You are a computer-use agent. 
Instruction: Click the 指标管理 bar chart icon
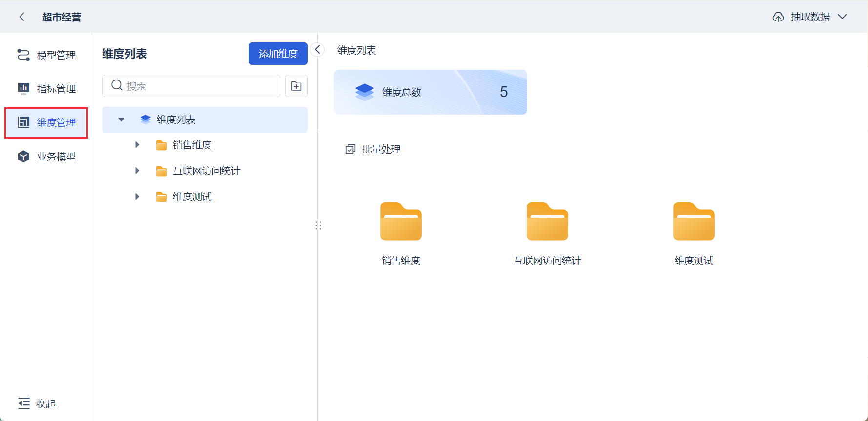coord(23,88)
